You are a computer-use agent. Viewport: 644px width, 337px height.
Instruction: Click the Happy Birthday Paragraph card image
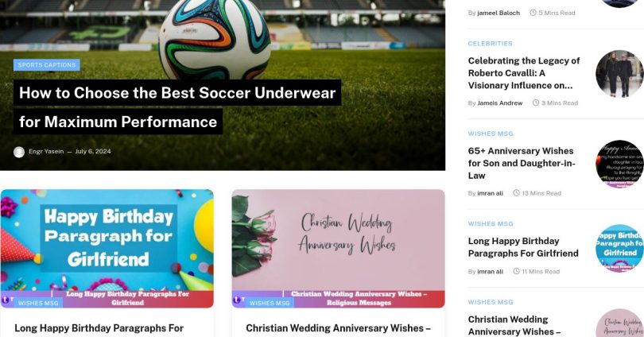point(107,248)
